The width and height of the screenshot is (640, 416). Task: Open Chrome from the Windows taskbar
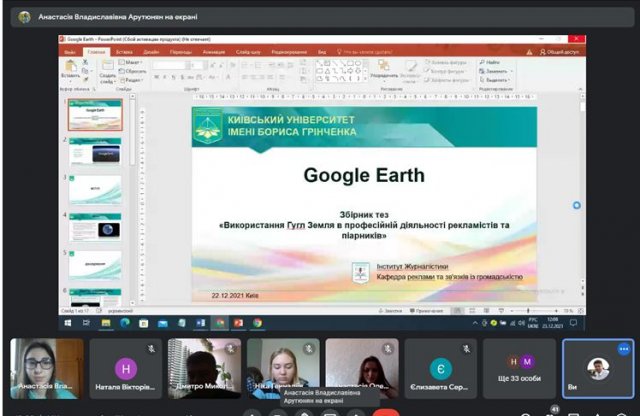point(257,323)
